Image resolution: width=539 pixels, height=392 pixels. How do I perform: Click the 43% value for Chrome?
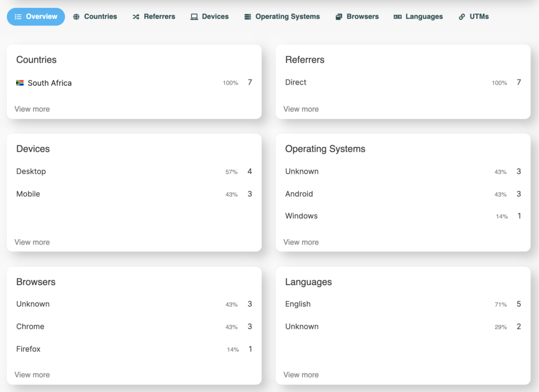pyautogui.click(x=232, y=327)
